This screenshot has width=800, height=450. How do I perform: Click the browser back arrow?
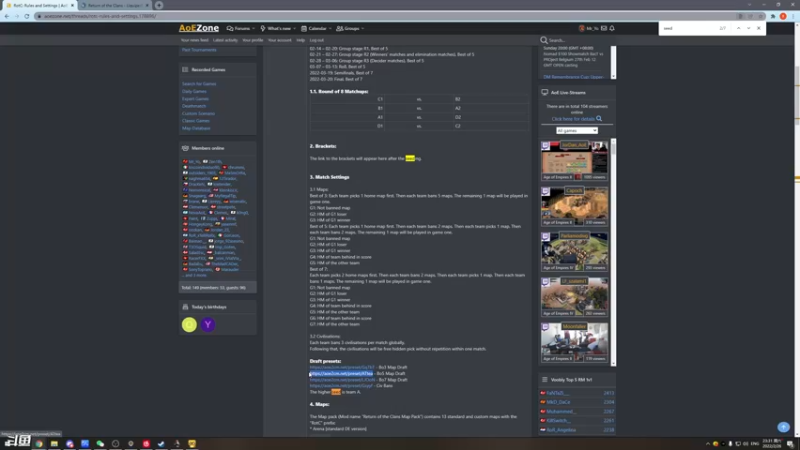[7, 16]
